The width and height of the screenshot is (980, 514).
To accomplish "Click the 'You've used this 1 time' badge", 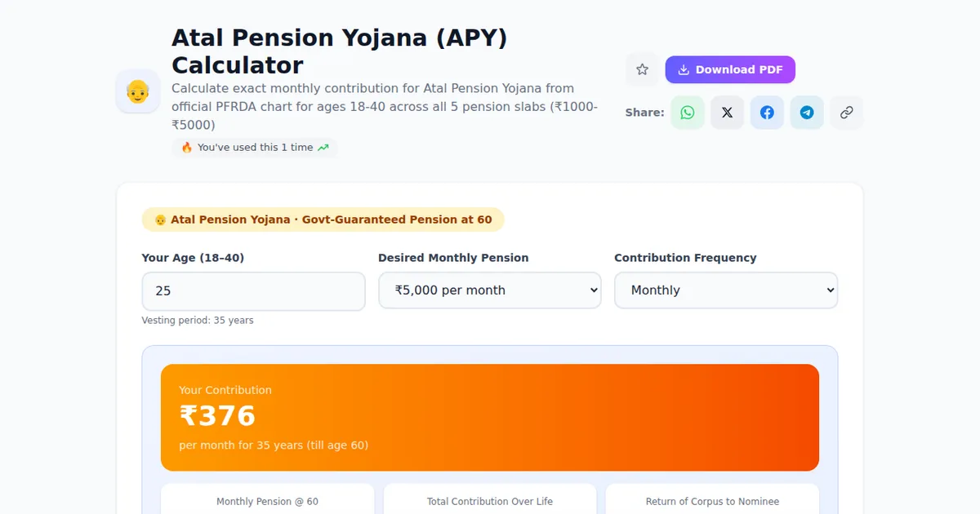I will click(x=255, y=148).
